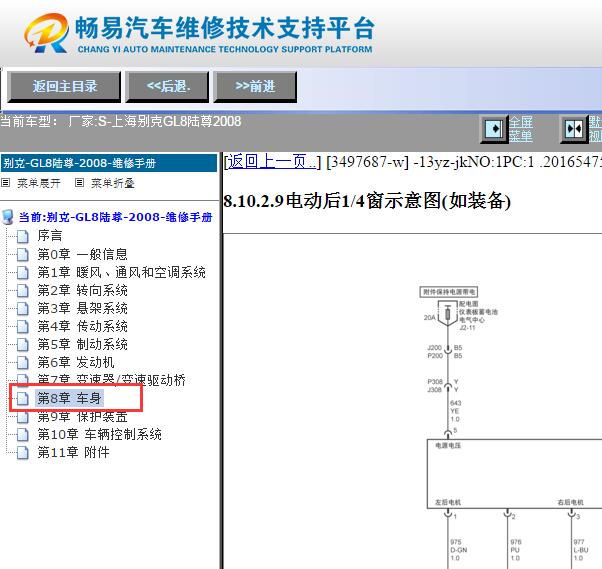Click the 20A fuse symbol in diagram
602x569 pixels.
[447, 313]
